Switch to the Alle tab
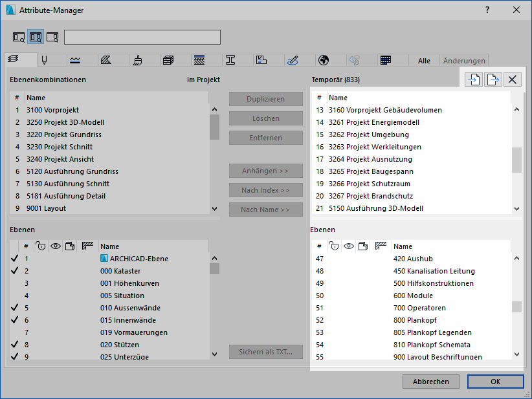The height and width of the screenshot is (399, 532). point(424,61)
